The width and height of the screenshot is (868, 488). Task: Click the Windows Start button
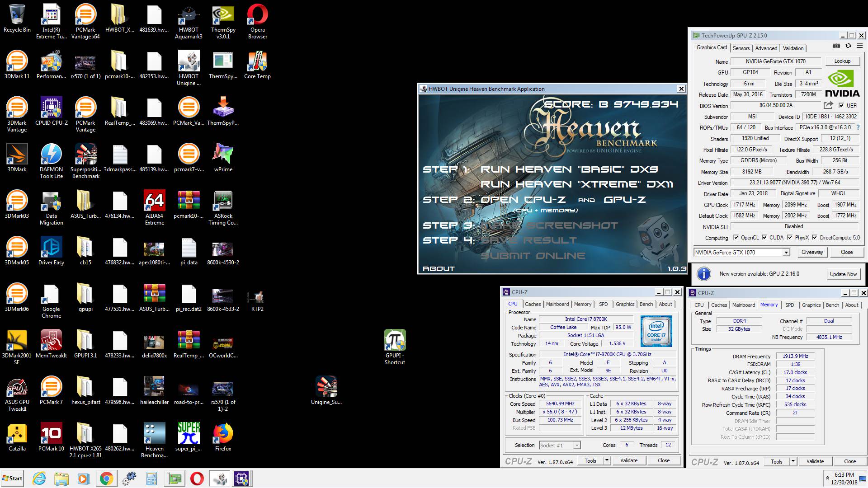pyautogui.click(x=13, y=479)
